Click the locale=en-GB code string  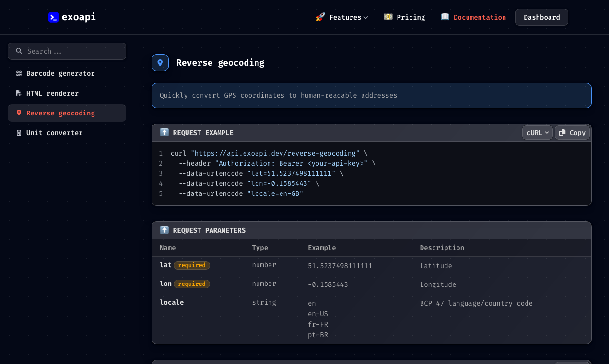[275, 193]
